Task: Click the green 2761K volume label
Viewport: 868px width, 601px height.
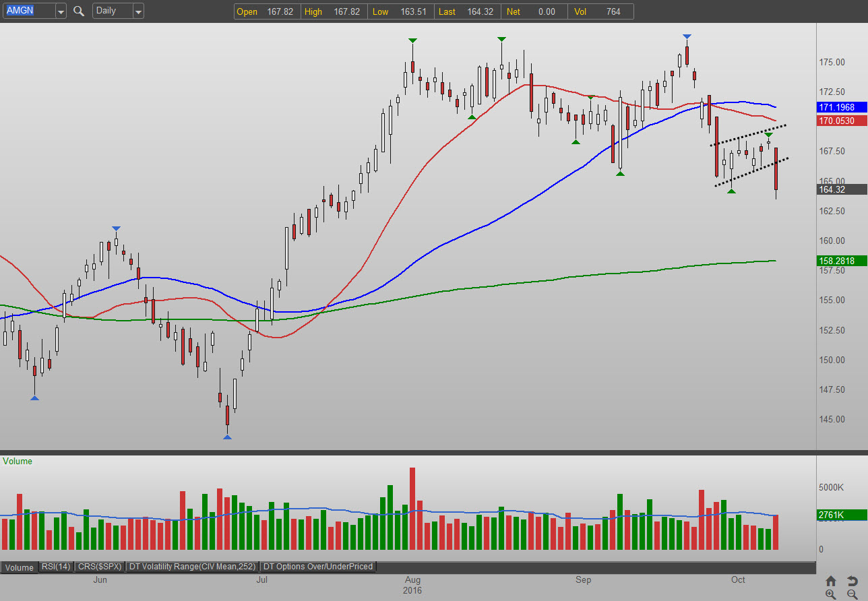Action: pos(842,515)
